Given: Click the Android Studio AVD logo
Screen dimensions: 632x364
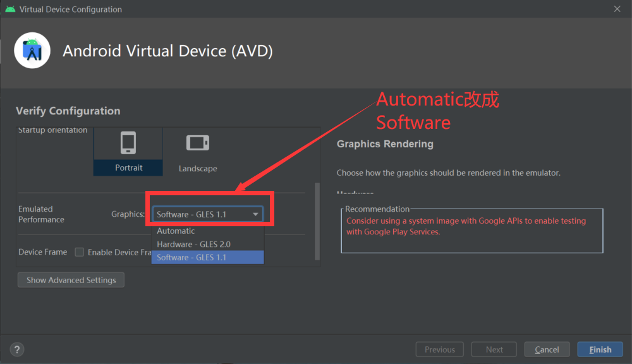Looking at the screenshot, I should pyautogui.click(x=32, y=51).
